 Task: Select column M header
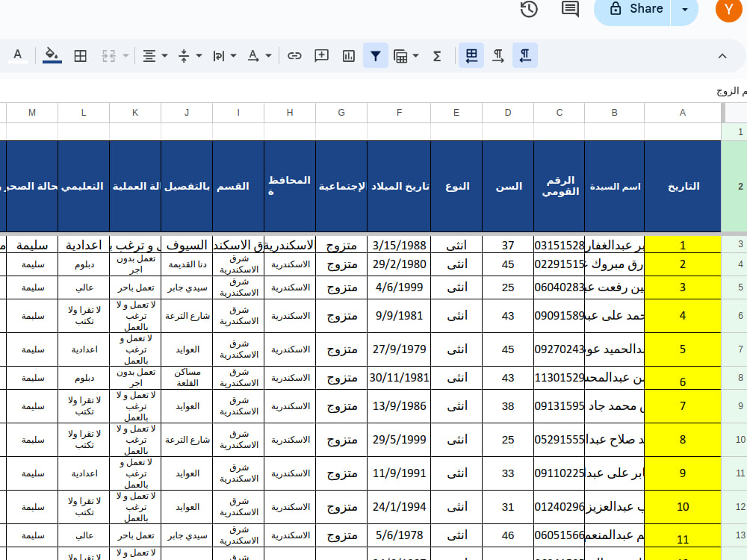32,113
